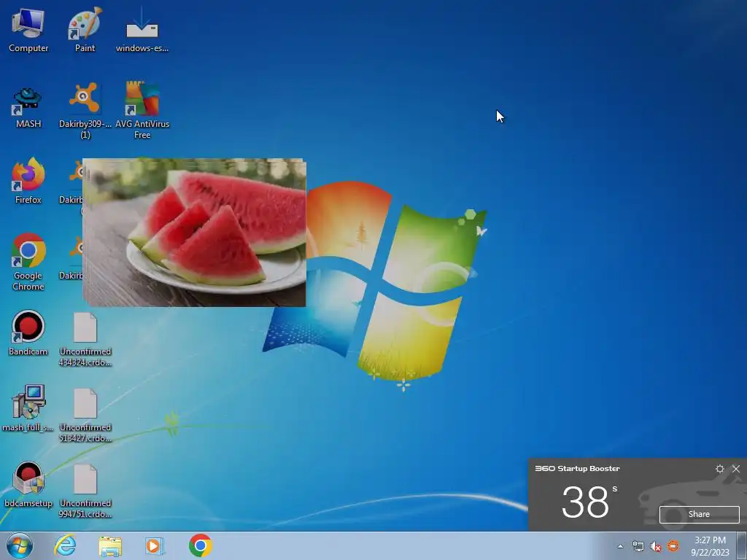Open 360 Startup Booster settings gear
747x560 pixels.
point(720,469)
